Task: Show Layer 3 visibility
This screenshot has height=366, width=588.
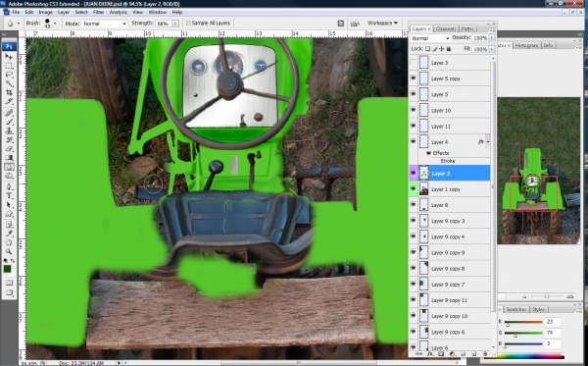Action: [x=413, y=63]
